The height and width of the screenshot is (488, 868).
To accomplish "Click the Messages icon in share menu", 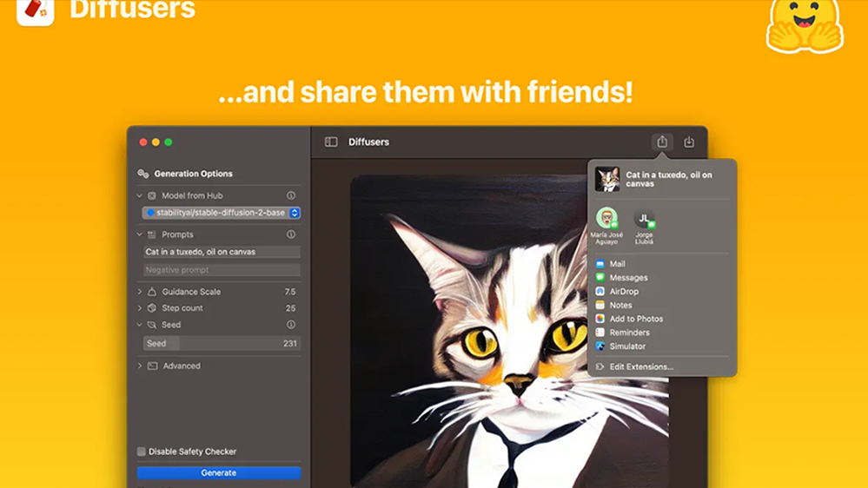I will (600, 278).
